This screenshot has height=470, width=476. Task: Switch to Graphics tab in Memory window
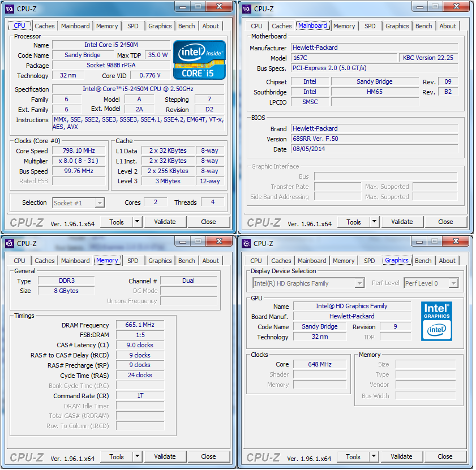click(x=160, y=261)
